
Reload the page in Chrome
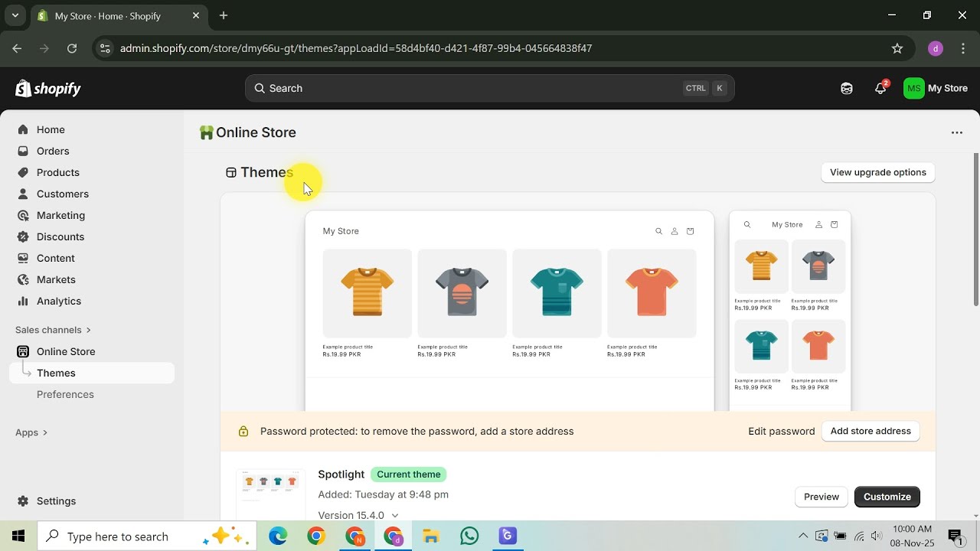tap(72, 48)
